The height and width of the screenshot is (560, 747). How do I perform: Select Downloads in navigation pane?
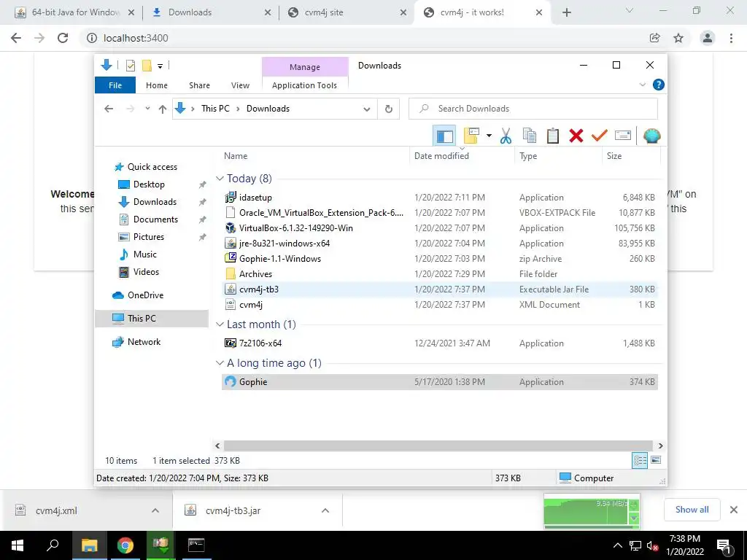155,202
